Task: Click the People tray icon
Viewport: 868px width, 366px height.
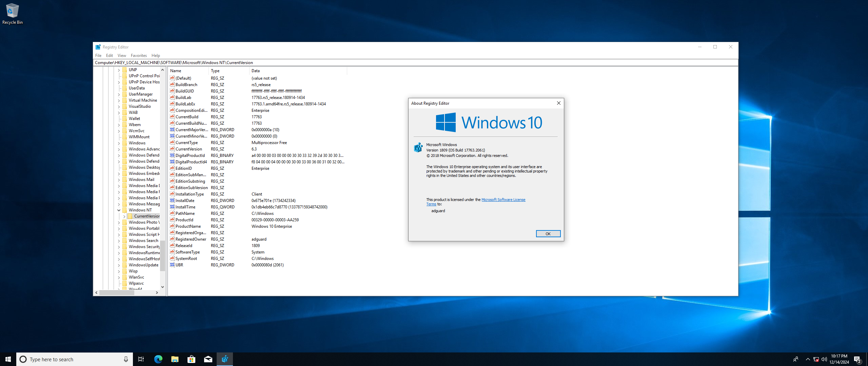Action: (795, 359)
